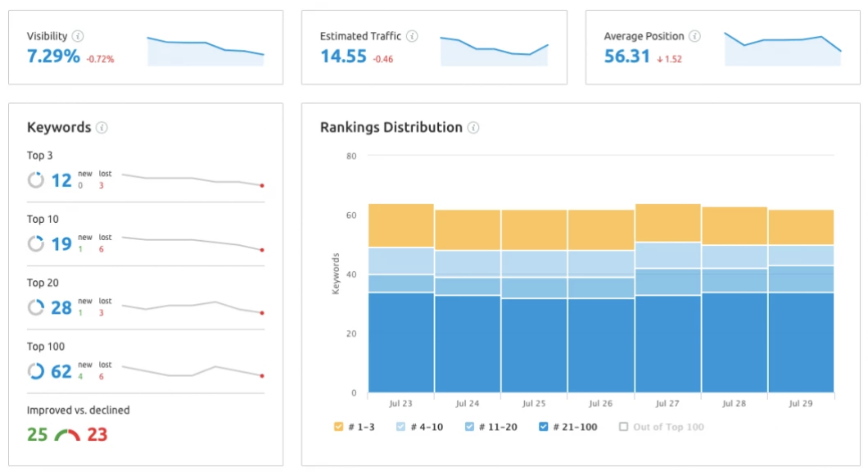
Task: Click the Average Position info icon
Action: [x=695, y=36]
